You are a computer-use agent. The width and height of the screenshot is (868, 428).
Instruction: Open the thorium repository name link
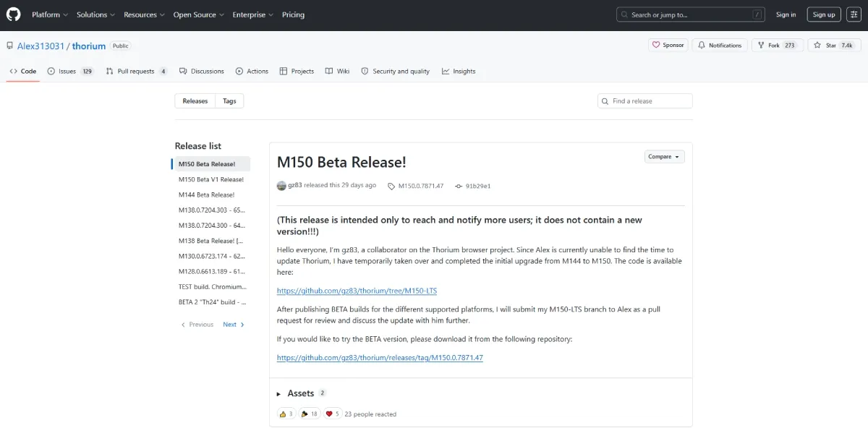pos(89,46)
